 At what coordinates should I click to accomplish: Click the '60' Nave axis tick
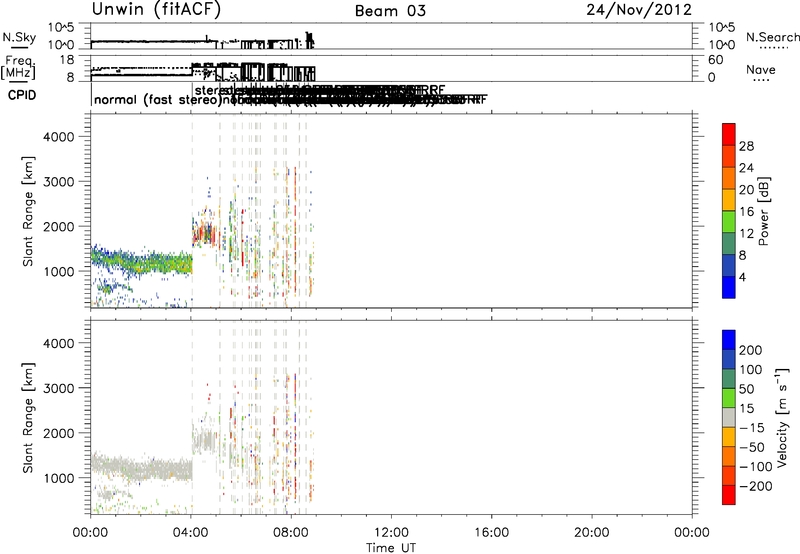(x=716, y=60)
